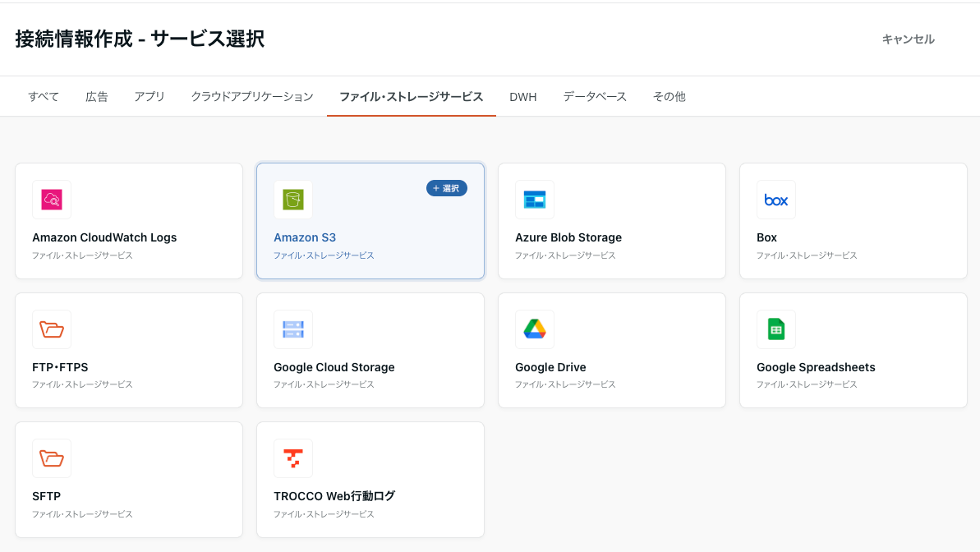Select the FTP・FTPS service title
The width and height of the screenshot is (980, 552).
(60, 367)
